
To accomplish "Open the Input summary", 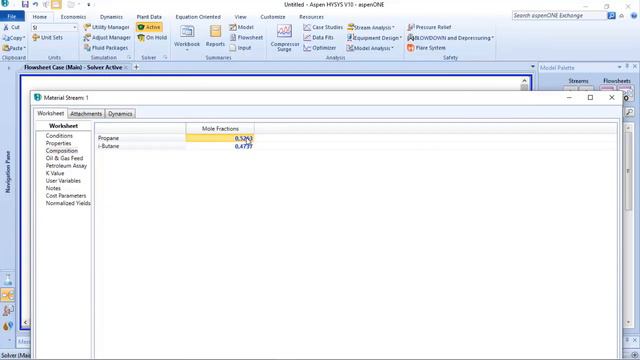I will coord(240,48).
